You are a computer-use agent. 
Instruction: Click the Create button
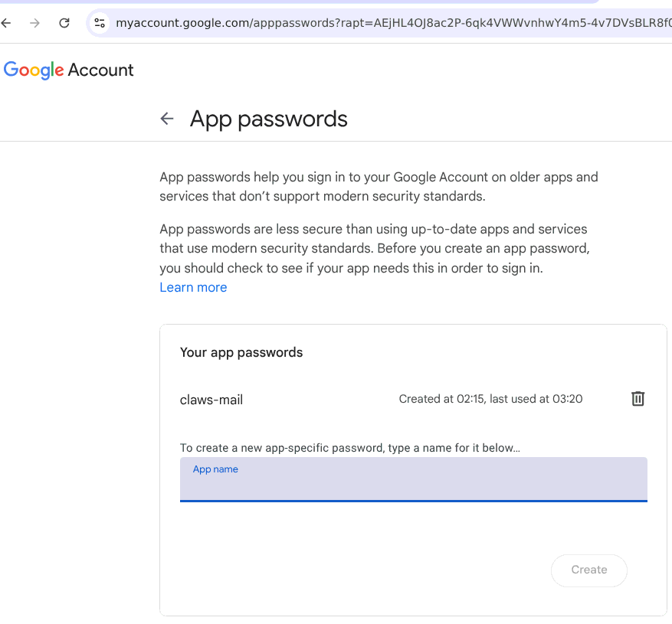pos(588,570)
